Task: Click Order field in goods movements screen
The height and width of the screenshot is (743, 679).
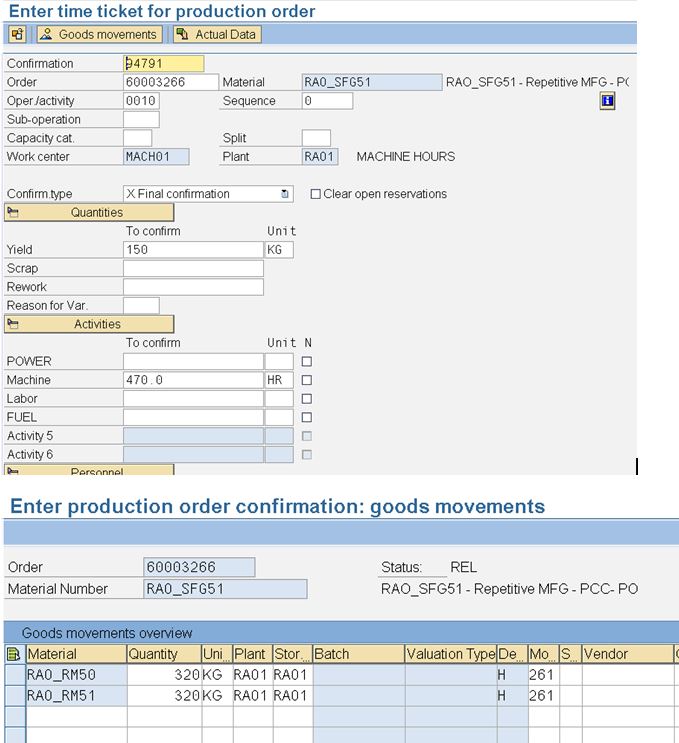Action: coord(199,567)
